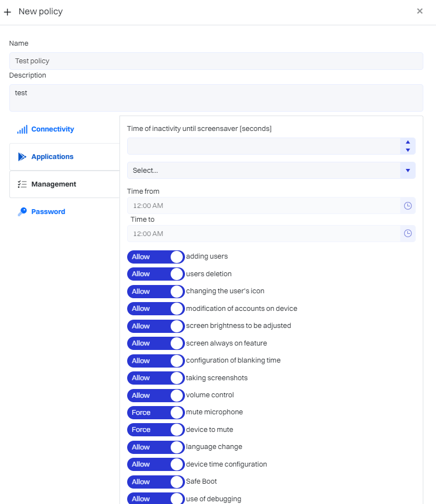Click the Management checklist icon
The width and height of the screenshot is (436, 504).
tap(22, 184)
